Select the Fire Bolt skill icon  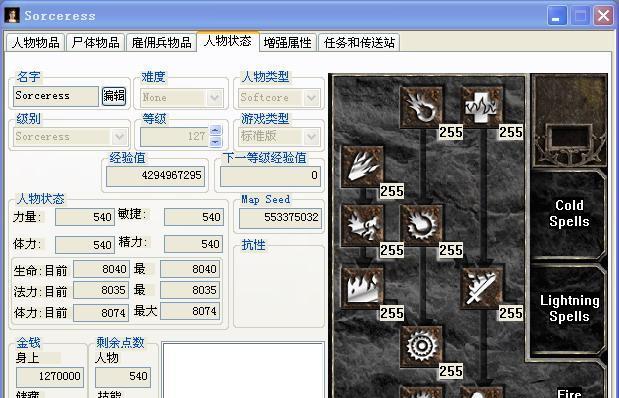[421, 107]
